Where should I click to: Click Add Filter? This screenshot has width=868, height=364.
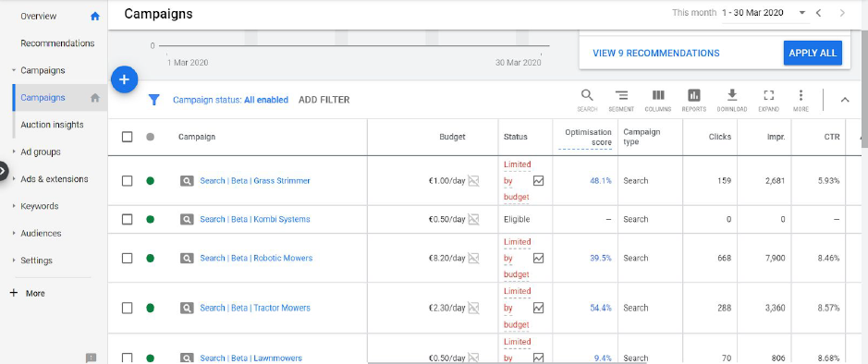coord(324,100)
